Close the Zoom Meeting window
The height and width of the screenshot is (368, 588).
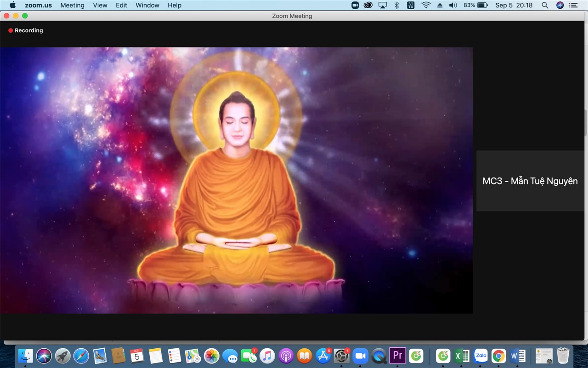pos(6,16)
